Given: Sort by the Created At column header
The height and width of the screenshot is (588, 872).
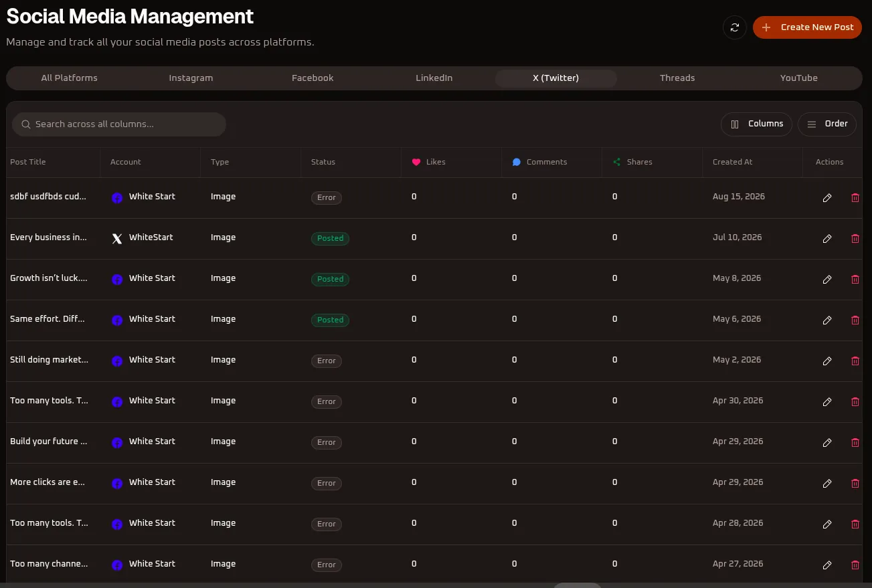Looking at the screenshot, I should tap(732, 162).
